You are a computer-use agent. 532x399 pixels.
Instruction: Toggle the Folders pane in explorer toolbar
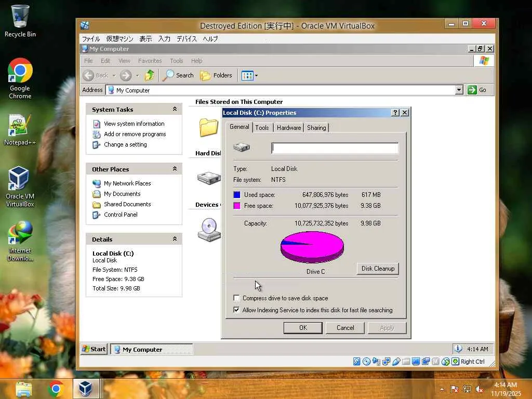pyautogui.click(x=216, y=75)
